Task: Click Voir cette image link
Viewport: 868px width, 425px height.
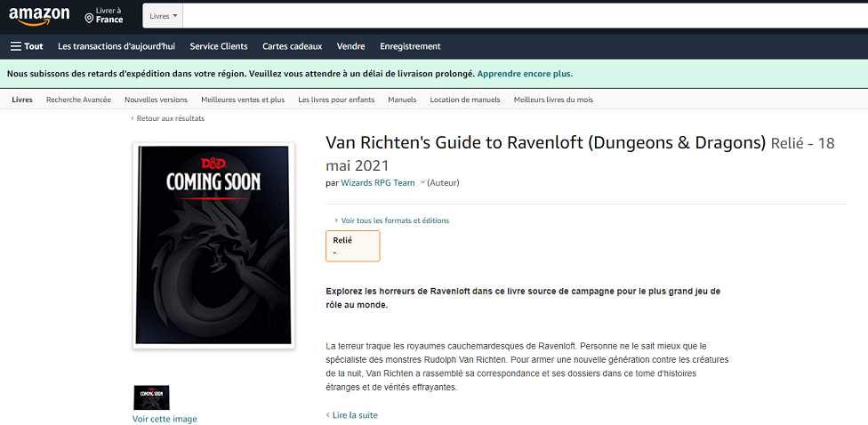Action: [x=165, y=419]
